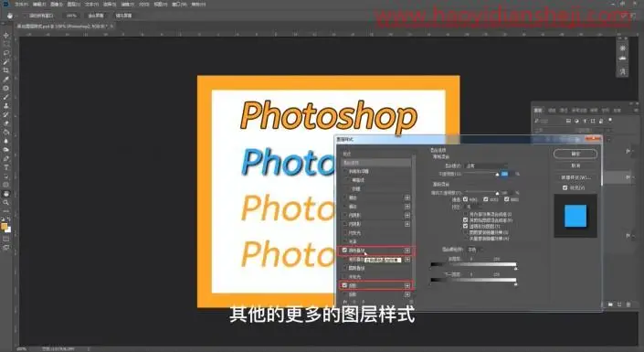Viewport: 644px width, 352px height.
Task: Select the Eraser tool
Action: pyautogui.click(x=5, y=123)
